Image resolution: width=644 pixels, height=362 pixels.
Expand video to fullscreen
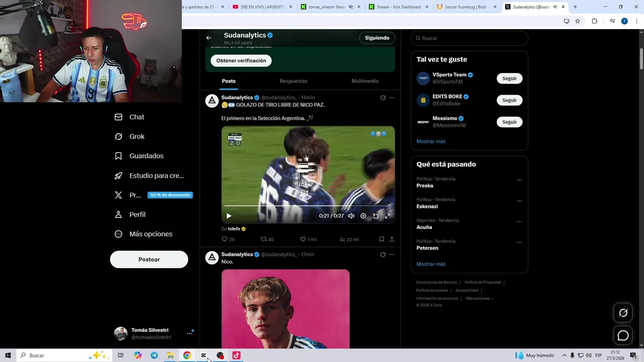387,216
